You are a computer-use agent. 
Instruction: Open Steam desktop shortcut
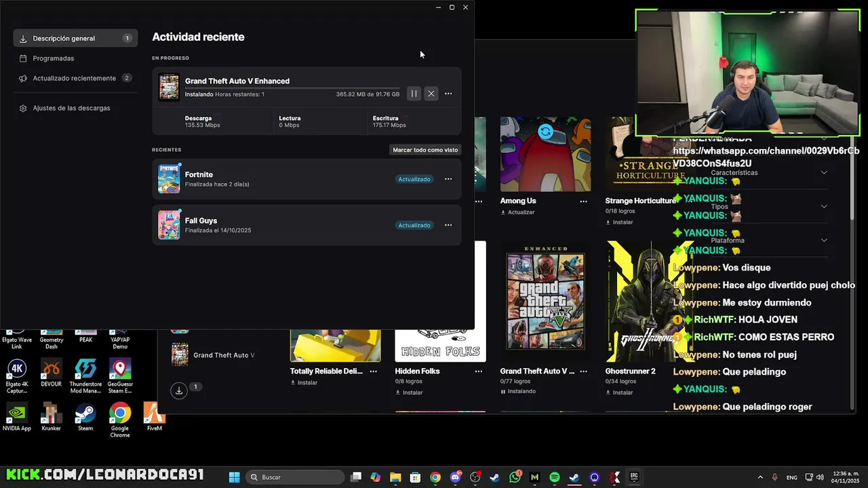85,418
